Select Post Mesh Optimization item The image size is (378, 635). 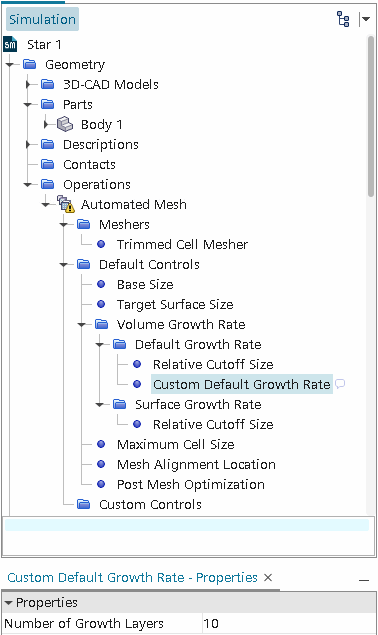[x=190, y=484]
